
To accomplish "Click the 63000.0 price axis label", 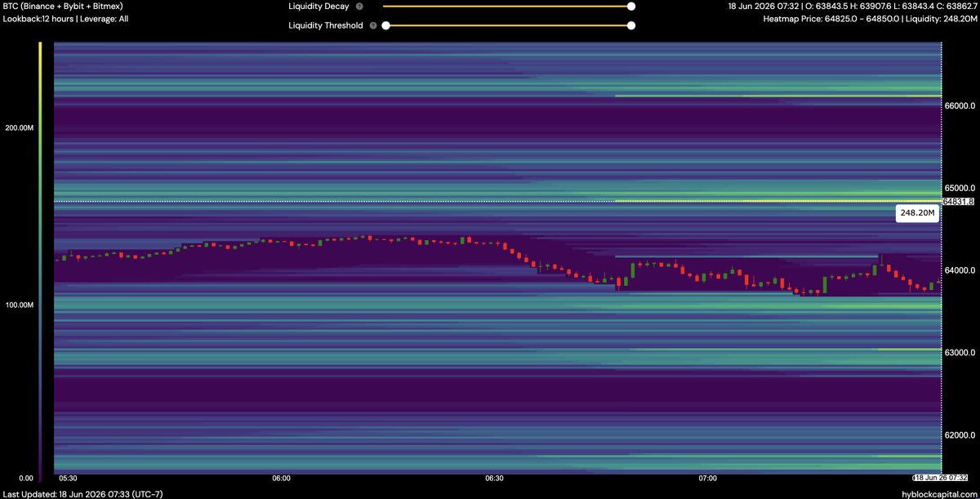I will pyautogui.click(x=960, y=353).
